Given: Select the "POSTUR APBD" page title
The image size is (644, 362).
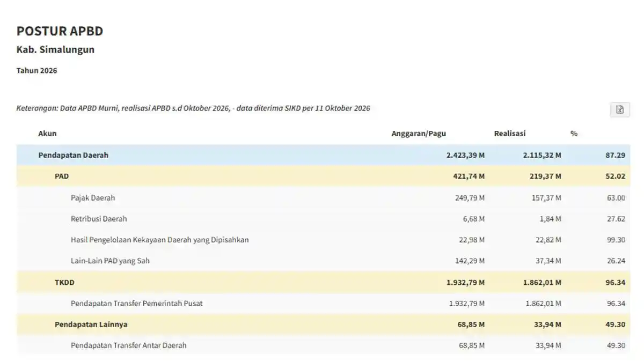Looking at the screenshot, I should [x=60, y=31].
